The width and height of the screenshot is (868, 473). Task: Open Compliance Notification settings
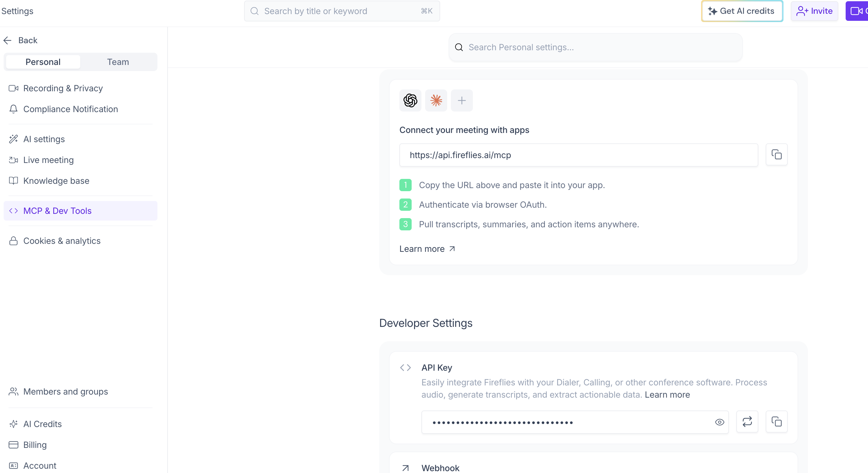(80, 109)
